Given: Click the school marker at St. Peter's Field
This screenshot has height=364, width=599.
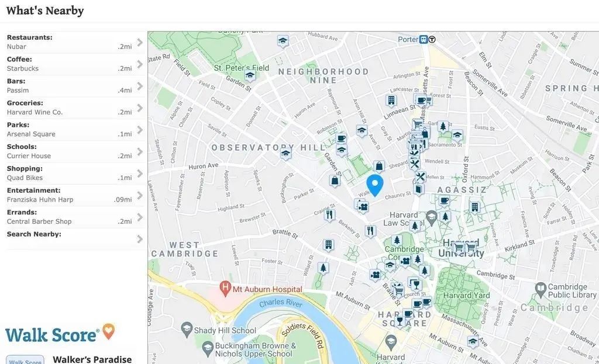Looking at the screenshot, I should (250, 75).
